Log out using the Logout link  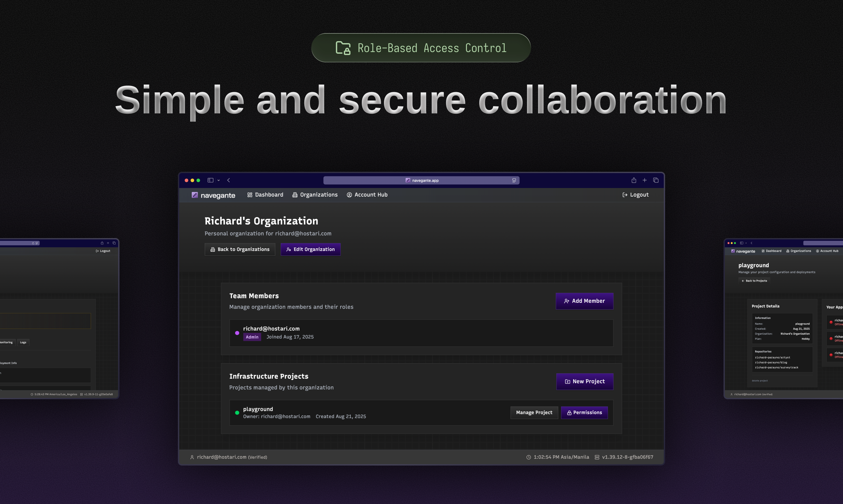635,195
